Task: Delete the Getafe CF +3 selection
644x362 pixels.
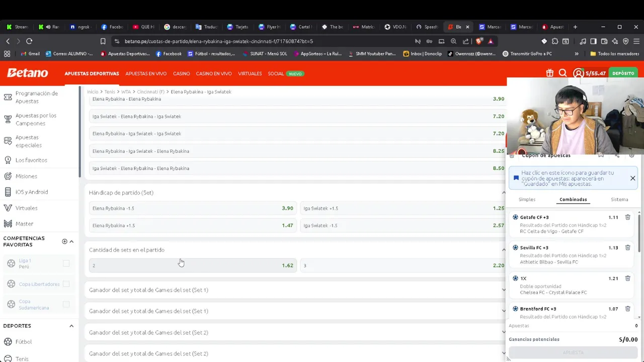Action: [627, 217]
